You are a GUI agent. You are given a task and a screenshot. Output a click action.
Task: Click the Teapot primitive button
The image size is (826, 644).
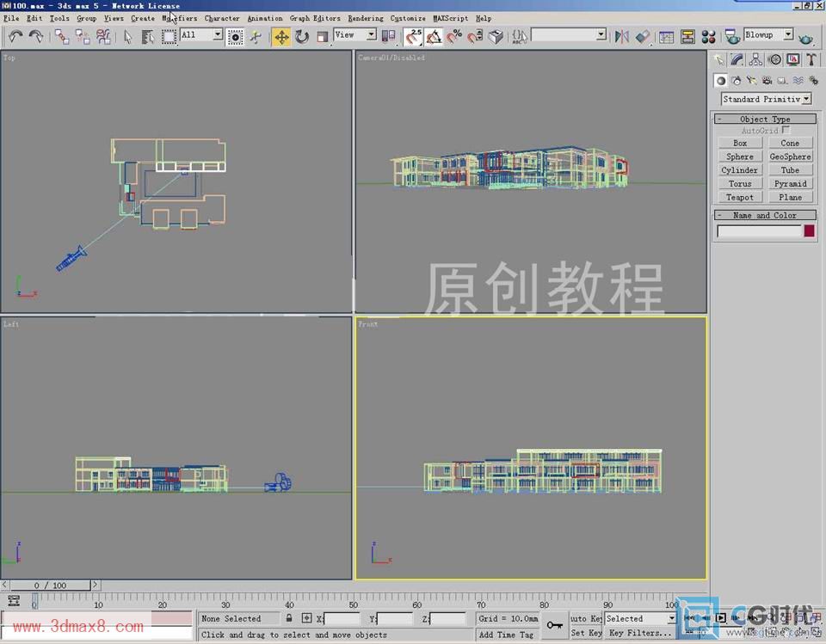coord(739,197)
